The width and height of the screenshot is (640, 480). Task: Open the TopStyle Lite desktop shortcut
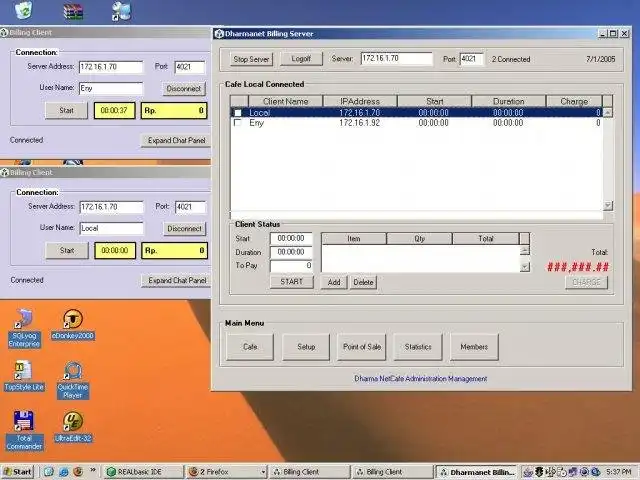pyautogui.click(x=24, y=376)
